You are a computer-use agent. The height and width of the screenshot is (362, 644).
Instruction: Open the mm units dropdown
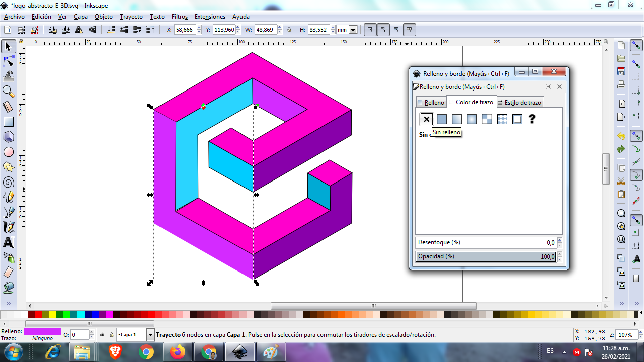coord(353,30)
